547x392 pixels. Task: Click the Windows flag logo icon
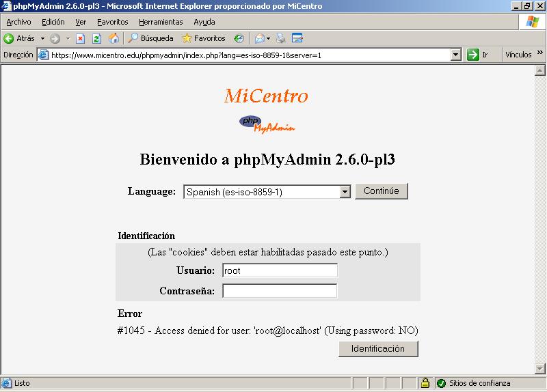533,22
